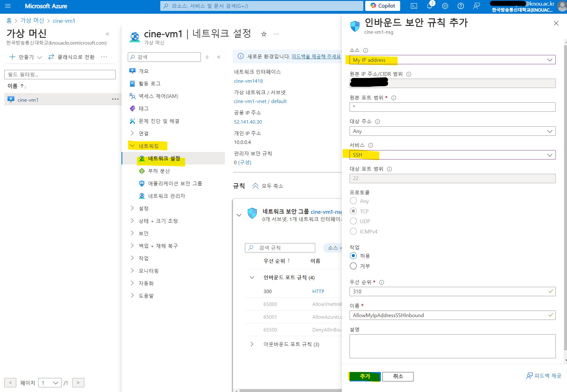Click public IP 52.141.40.30 link
Screen dimensions: 567x392
pos(248,122)
